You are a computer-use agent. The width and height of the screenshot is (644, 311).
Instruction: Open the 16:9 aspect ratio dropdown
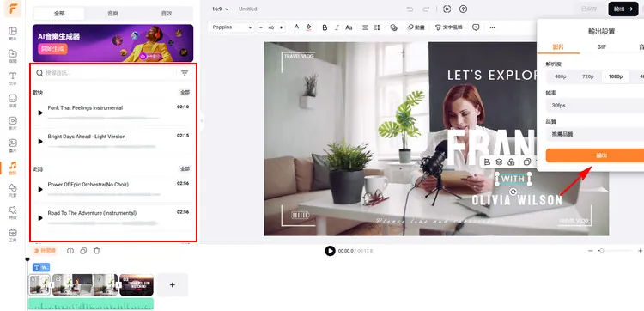click(x=221, y=9)
